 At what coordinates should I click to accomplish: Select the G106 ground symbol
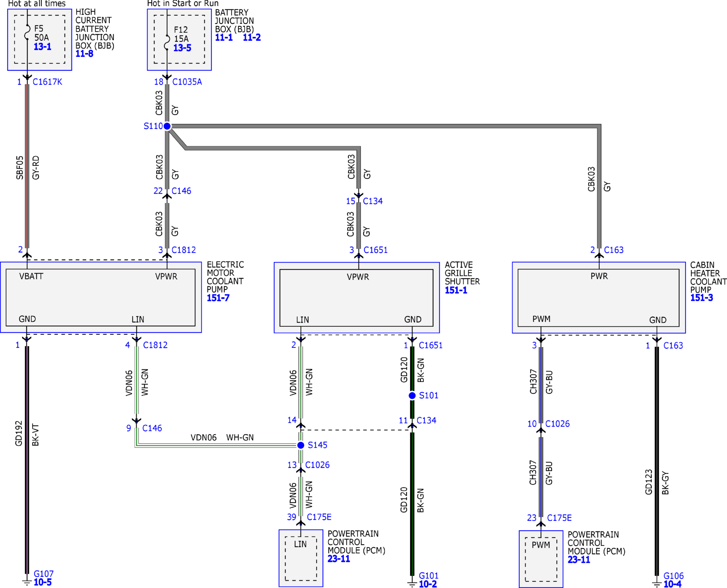tap(657, 584)
